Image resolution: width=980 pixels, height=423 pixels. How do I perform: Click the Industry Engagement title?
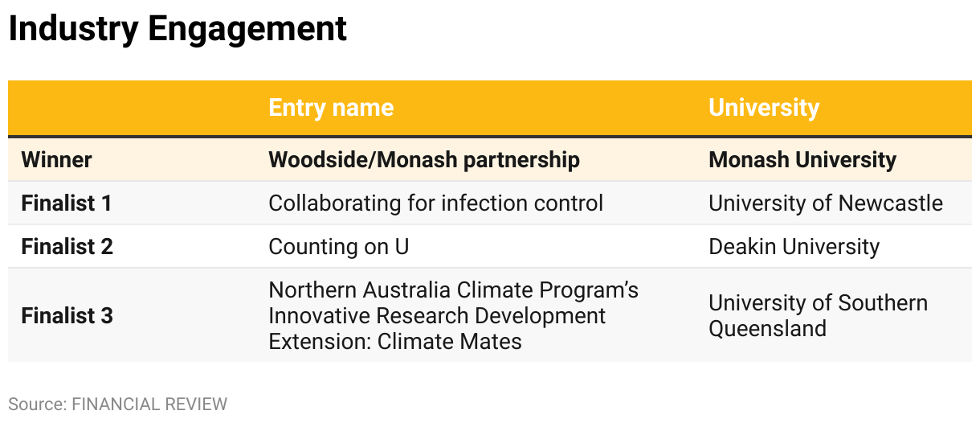(x=178, y=29)
